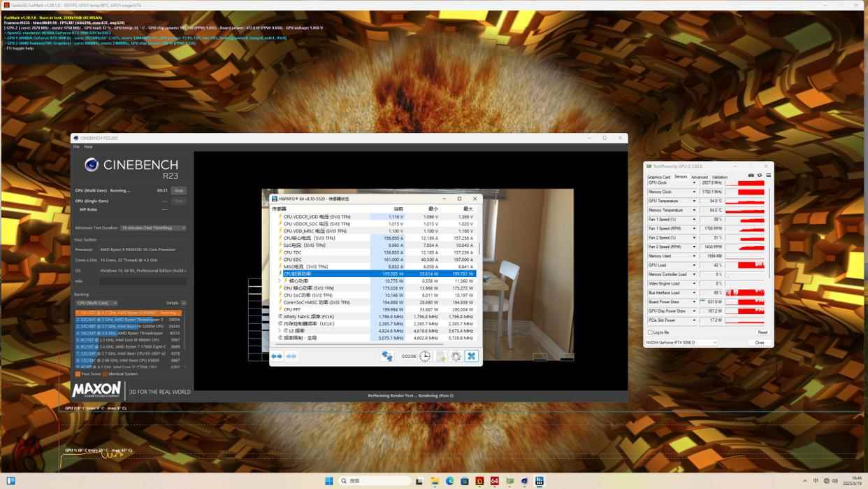The image size is (868, 489).
Task: Open the Minimum Test Duration dropdown
Action: (153, 228)
